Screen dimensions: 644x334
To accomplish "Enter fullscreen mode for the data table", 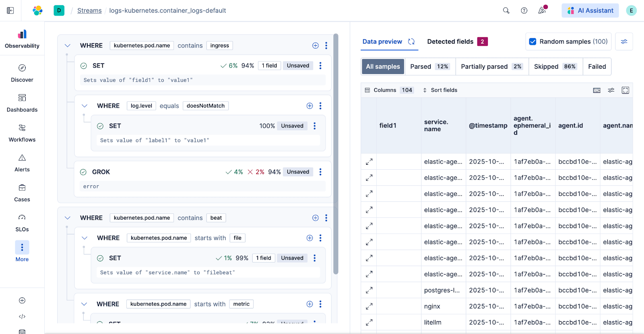I will (625, 90).
